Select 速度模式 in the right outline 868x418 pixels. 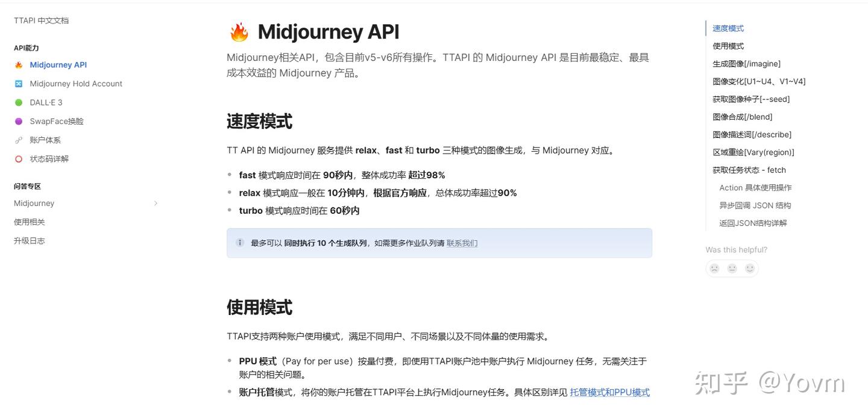click(x=728, y=28)
